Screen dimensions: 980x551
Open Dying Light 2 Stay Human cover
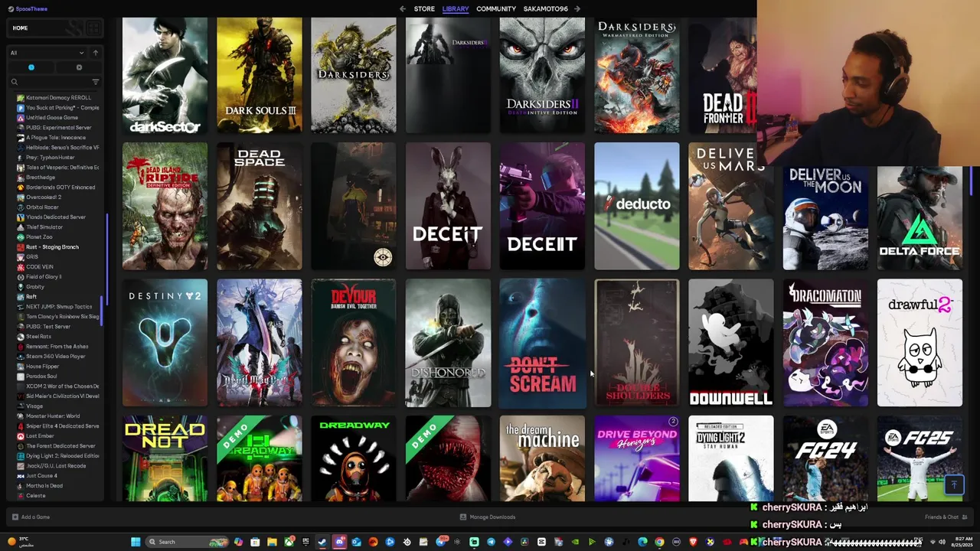(x=730, y=458)
